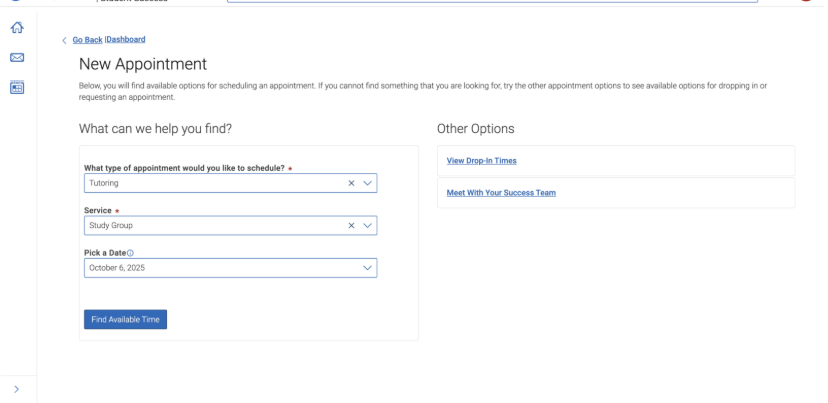The height and width of the screenshot is (403, 828).
Task: Click the Tutoring appointment type field
Action: coord(210,183)
